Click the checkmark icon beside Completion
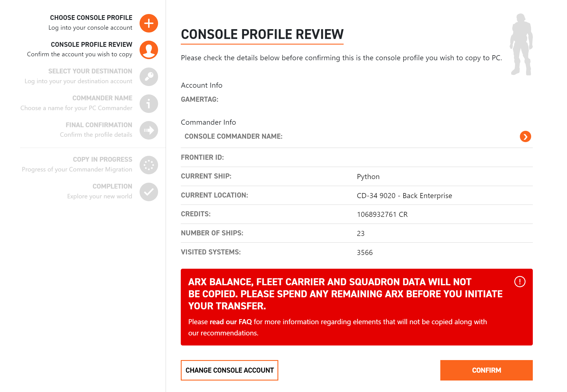 click(x=149, y=192)
